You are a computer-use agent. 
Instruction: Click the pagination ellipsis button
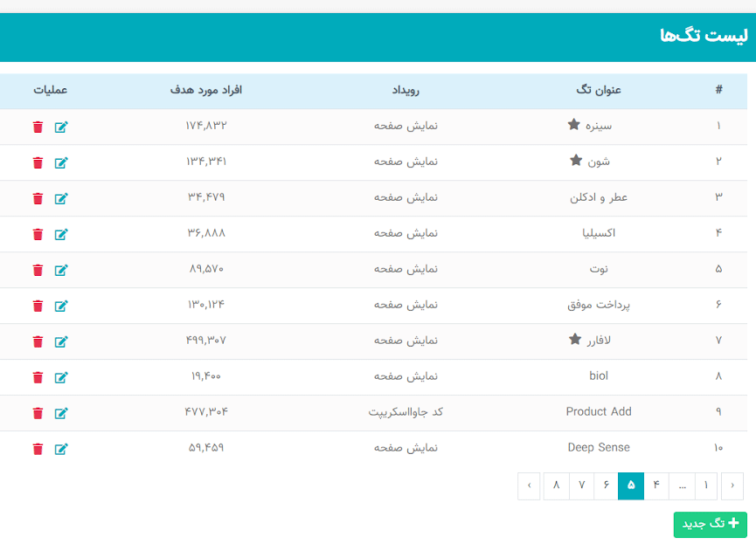[x=683, y=485]
